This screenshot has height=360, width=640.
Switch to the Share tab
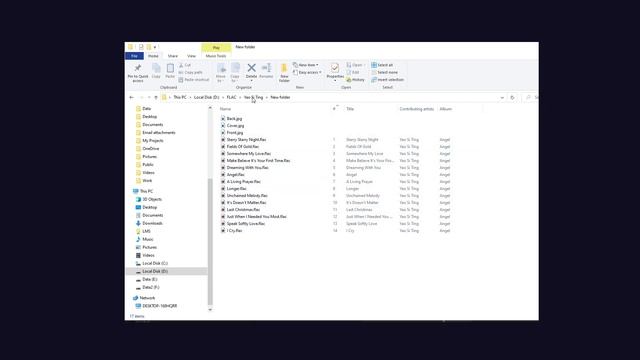[173, 56]
